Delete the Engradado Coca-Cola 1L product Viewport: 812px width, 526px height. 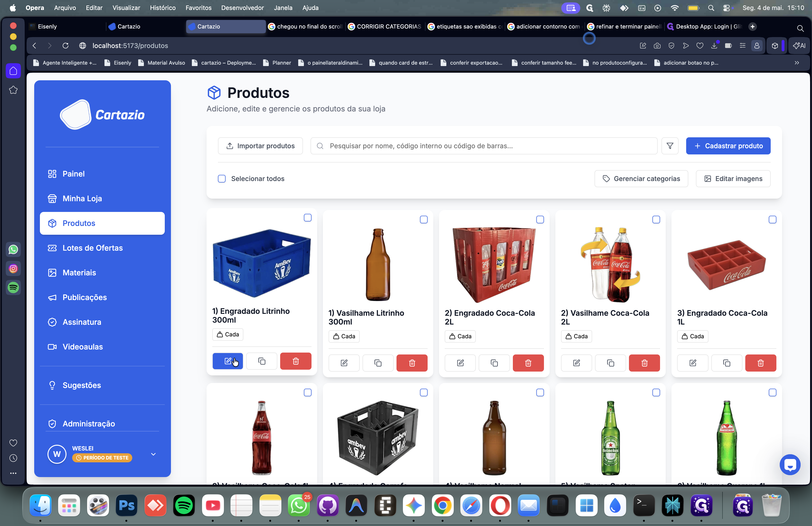coord(760,363)
